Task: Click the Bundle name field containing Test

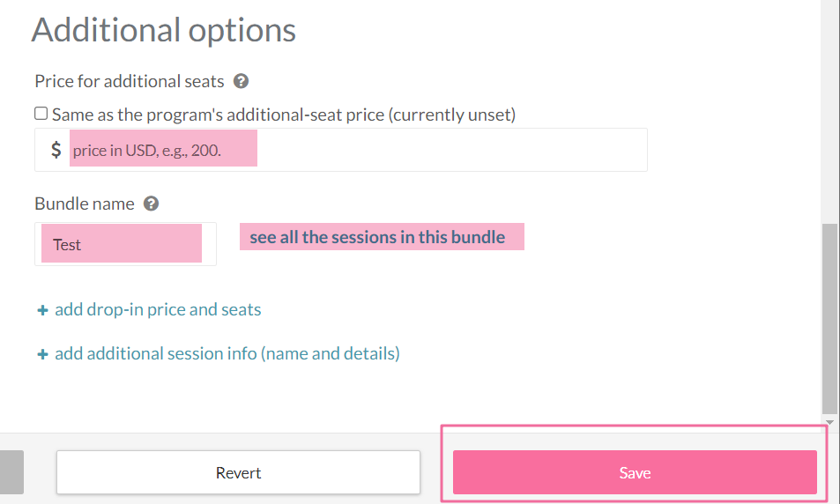Action: click(125, 244)
